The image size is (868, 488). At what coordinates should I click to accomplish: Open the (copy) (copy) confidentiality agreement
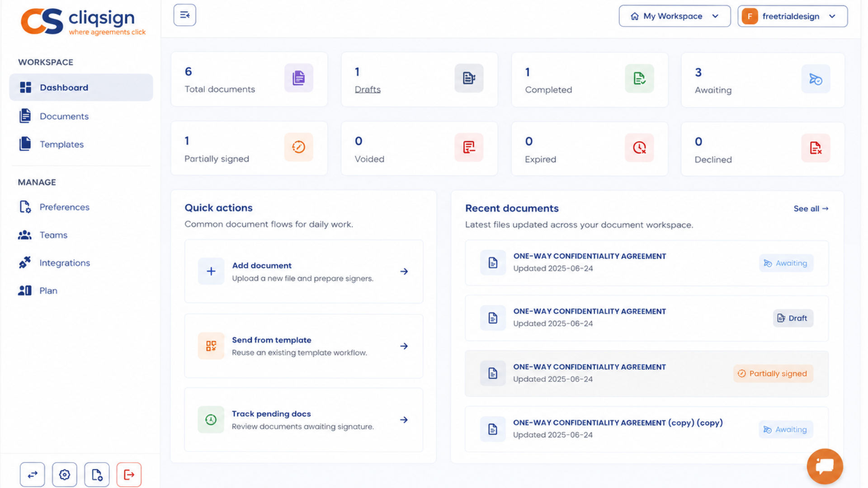click(646, 429)
